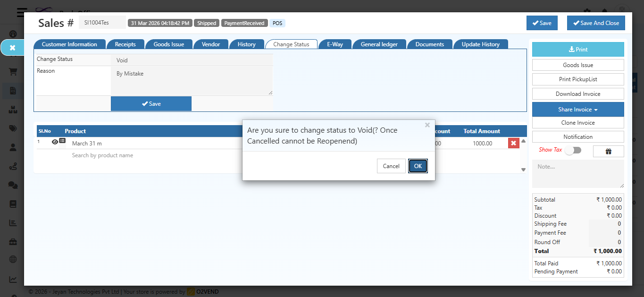Click the price tag sidebar icon
The image size is (644, 297).
click(13, 128)
